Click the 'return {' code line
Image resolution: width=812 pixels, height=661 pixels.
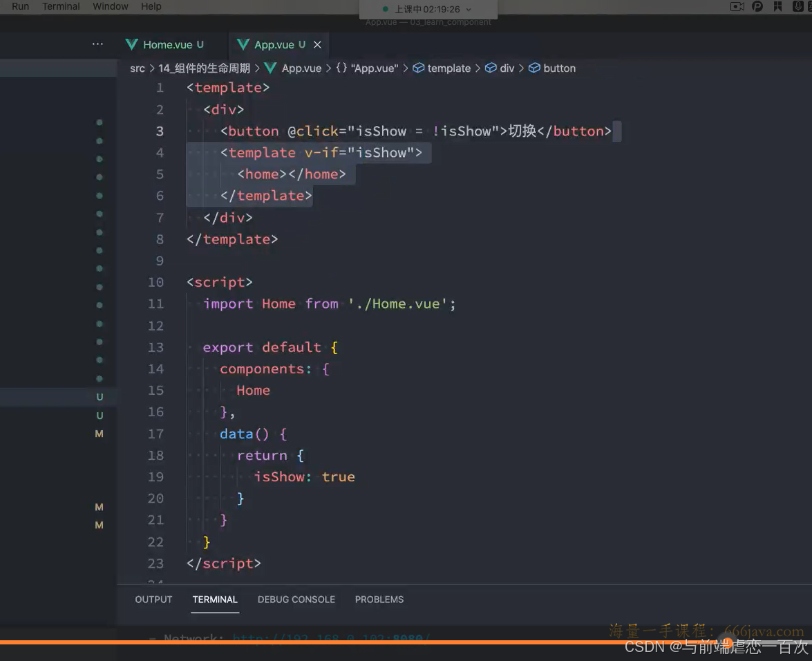(270, 456)
